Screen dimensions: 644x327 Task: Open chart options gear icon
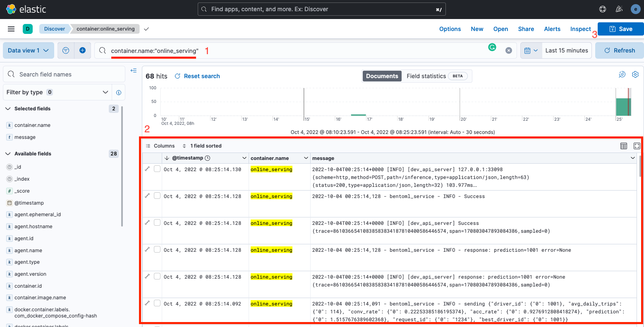click(x=635, y=74)
